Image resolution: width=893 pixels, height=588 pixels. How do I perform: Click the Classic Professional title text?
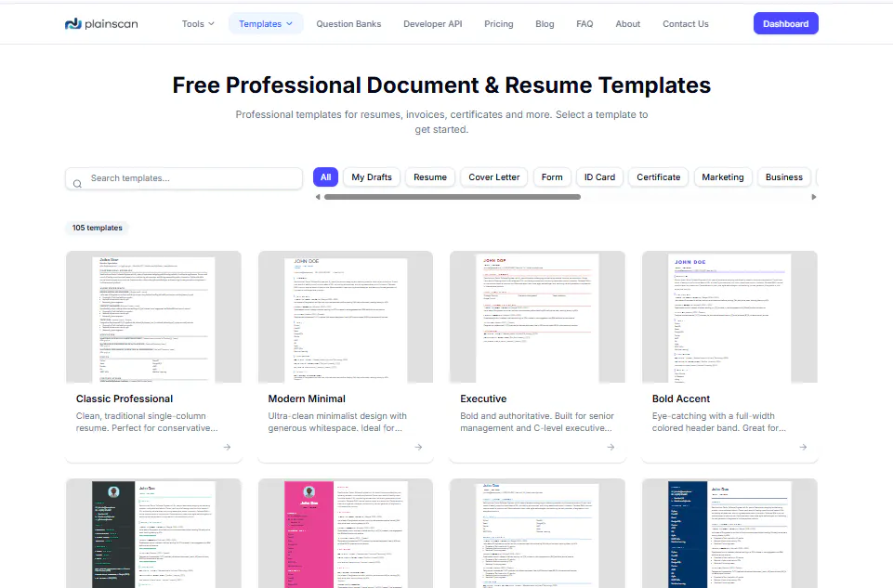[125, 399]
